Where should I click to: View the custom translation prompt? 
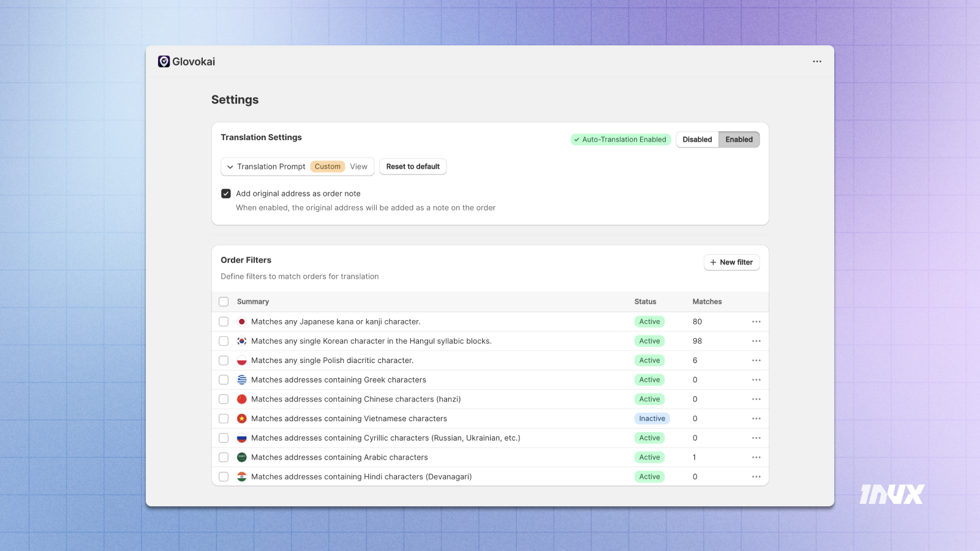point(359,167)
